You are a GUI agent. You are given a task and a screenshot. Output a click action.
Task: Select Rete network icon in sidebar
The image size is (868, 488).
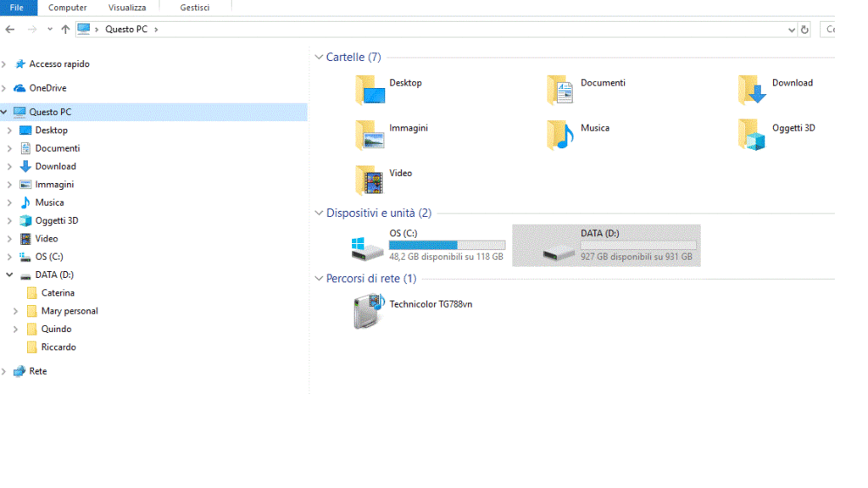tap(19, 371)
